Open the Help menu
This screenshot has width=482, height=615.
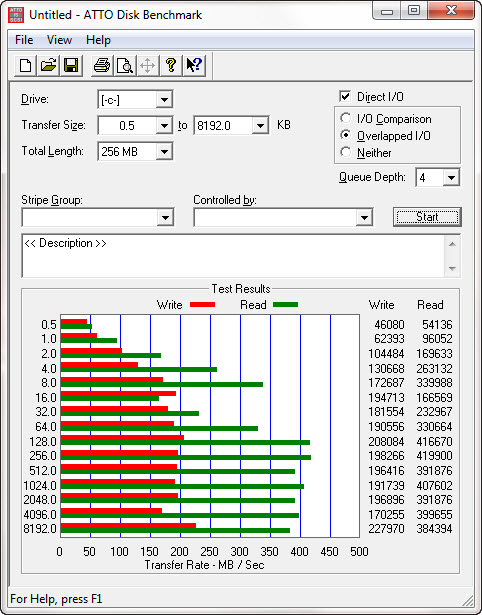[x=98, y=40]
